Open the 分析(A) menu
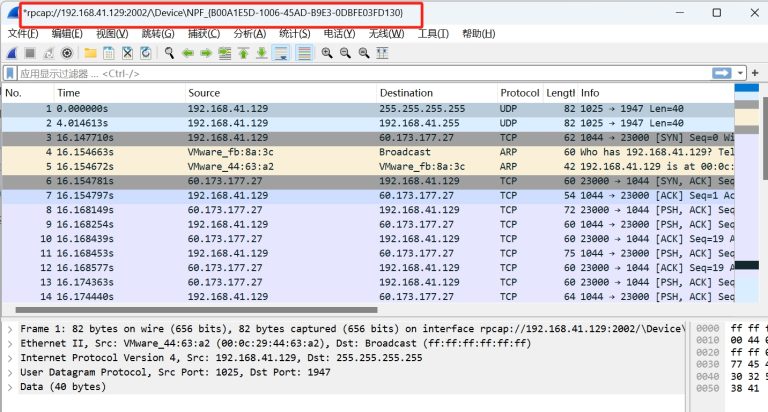Image resolution: width=768 pixels, height=412 pixels. click(250, 34)
